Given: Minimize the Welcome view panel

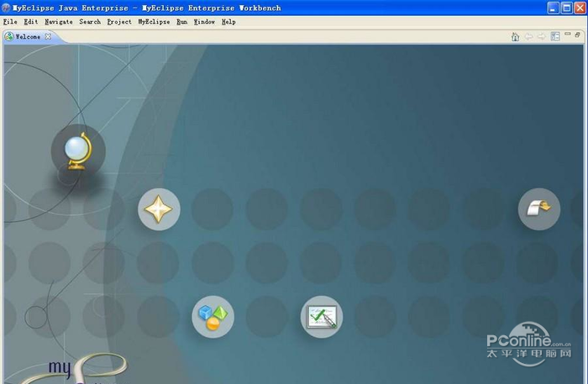Looking at the screenshot, I should click(568, 34).
